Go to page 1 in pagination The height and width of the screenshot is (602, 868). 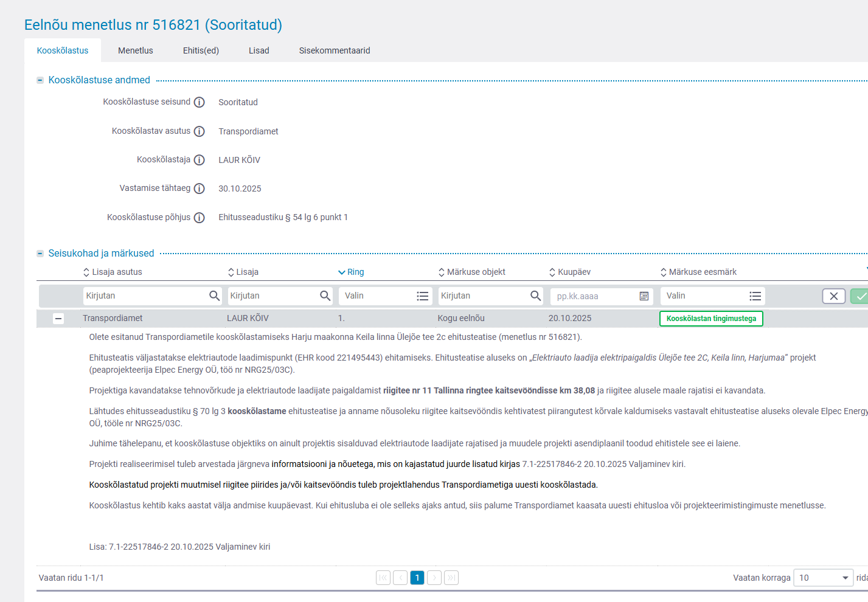tap(417, 578)
